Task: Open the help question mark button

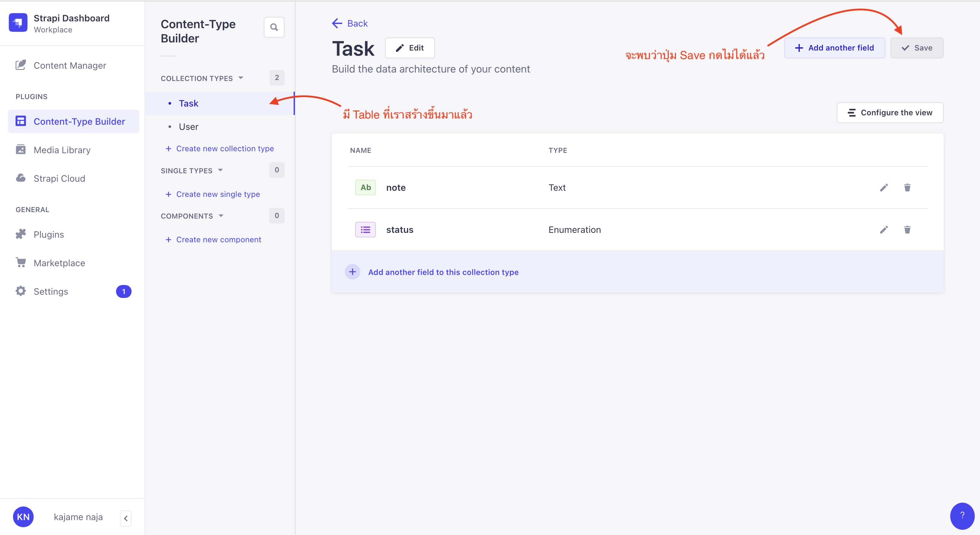Action: point(962,516)
